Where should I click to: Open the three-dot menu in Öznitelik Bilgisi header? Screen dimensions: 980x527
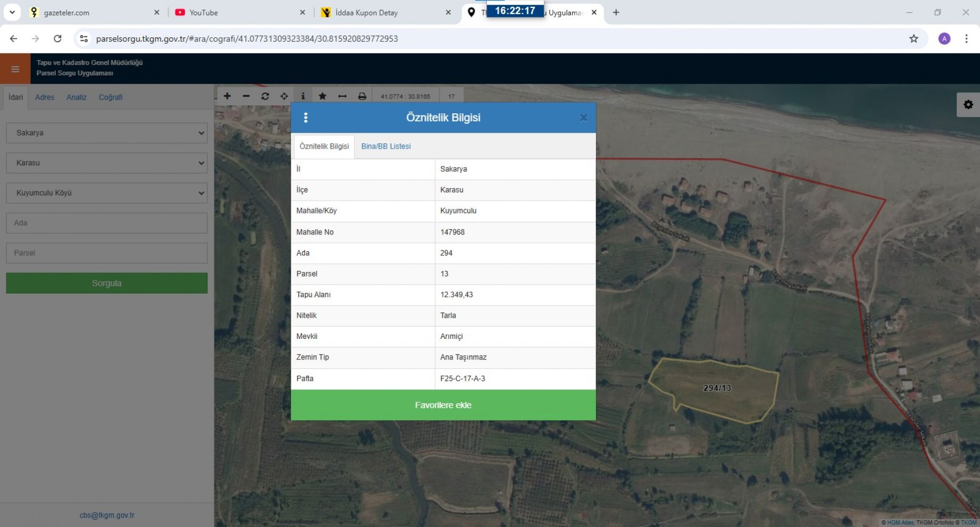(306, 118)
